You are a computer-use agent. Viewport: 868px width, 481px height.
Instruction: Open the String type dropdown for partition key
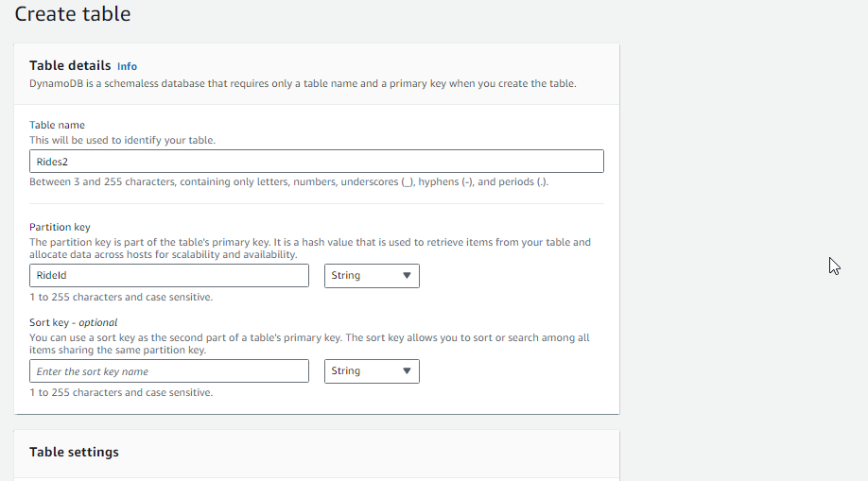[372, 276]
